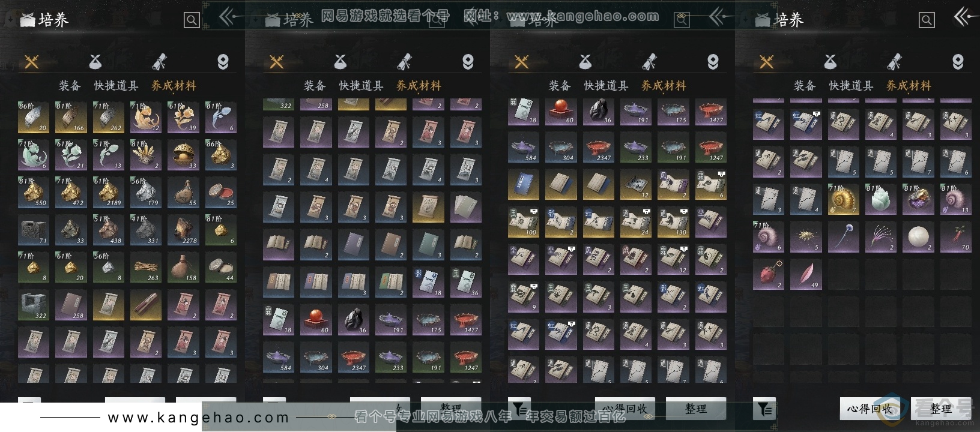
Task: Select 61阶 gold ore count 2189, first panel
Action: pyautogui.click(x=108, y=192)
